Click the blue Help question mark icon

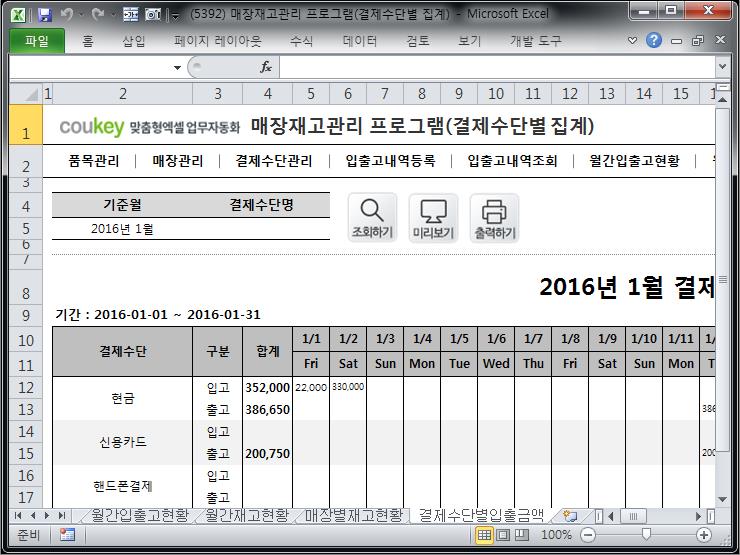click(x=654, y=41)
